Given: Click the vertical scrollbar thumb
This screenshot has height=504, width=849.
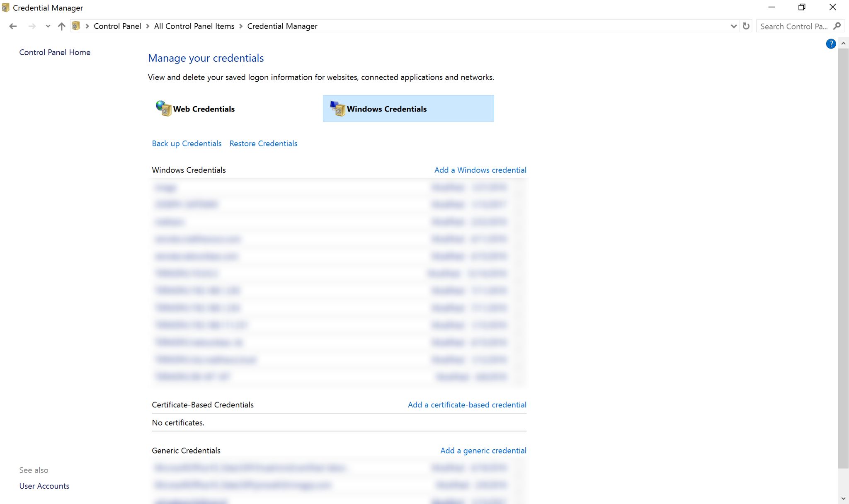Looking at the screenshot, I should pos(843,258).
